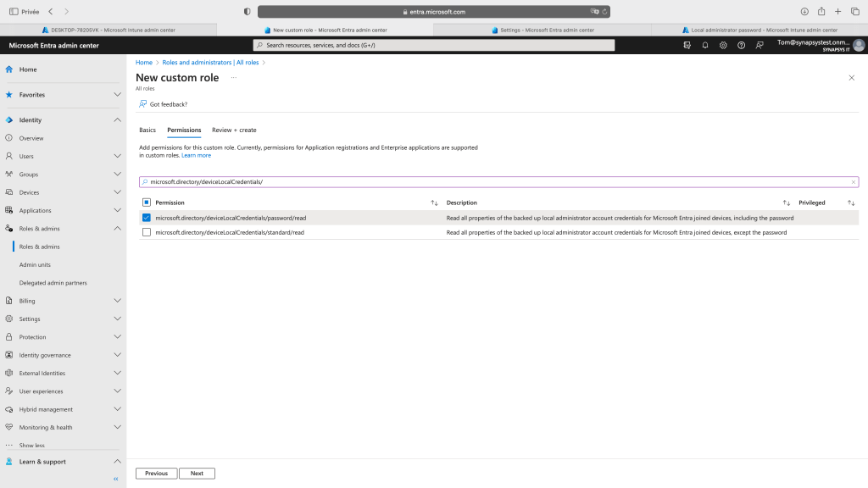Switch to the Review + create tab
The width and height of the screenshot is (868, 488).
(234, 130)
